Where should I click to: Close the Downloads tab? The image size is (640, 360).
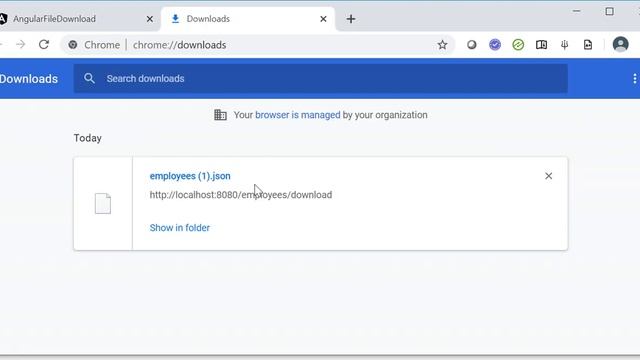click(x=323, y=19)
